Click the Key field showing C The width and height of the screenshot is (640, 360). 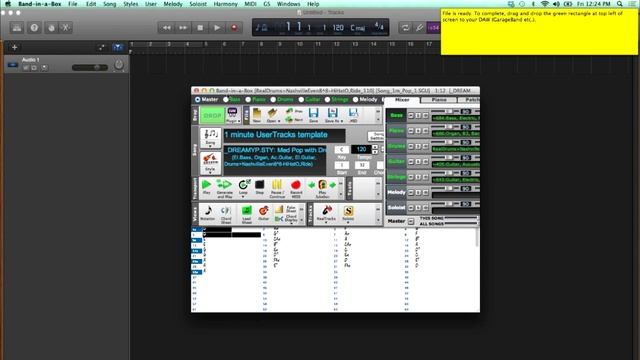[x=342, y=149]
